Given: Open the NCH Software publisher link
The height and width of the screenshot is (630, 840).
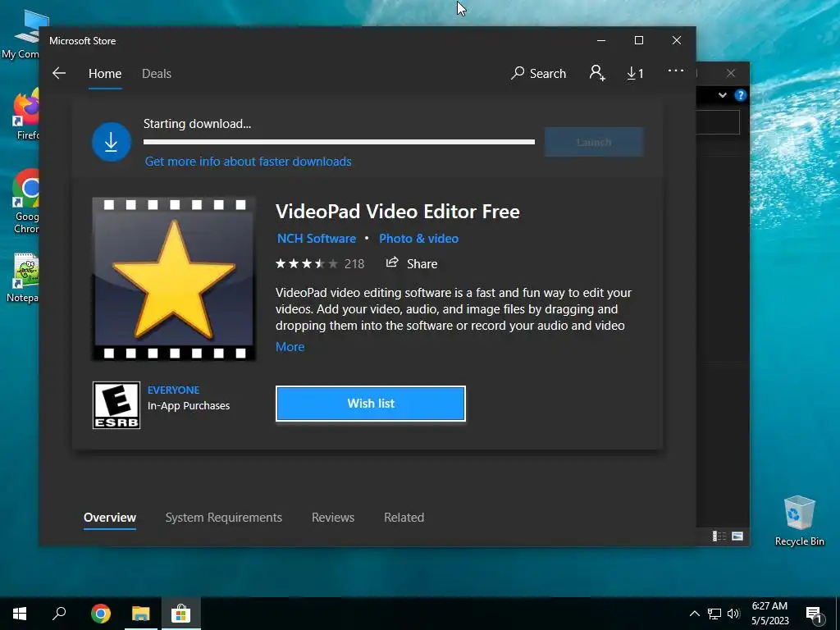Looking at the screenshot, I should click(x=317, y=239).
